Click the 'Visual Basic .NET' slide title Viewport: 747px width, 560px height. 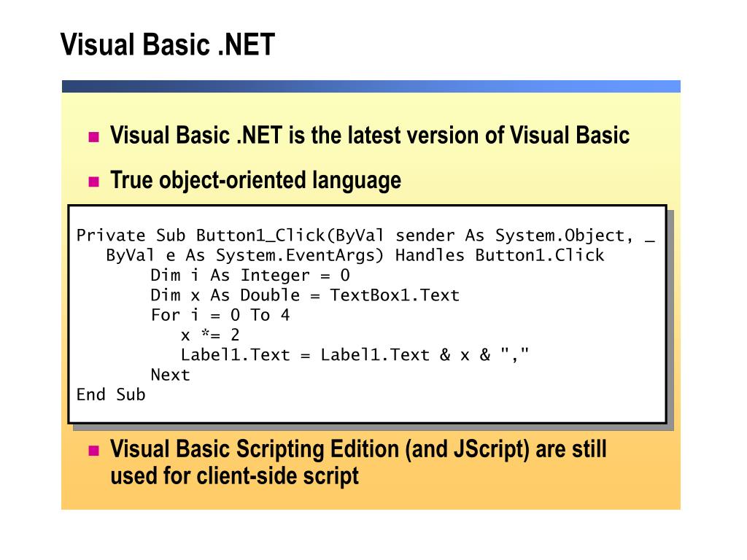[168, 44]
